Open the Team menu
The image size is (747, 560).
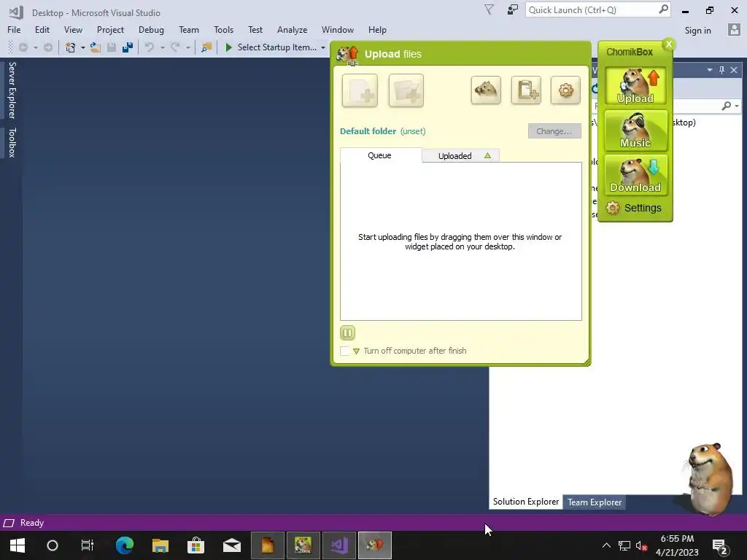pyautogui.click(x=189, y=29)
